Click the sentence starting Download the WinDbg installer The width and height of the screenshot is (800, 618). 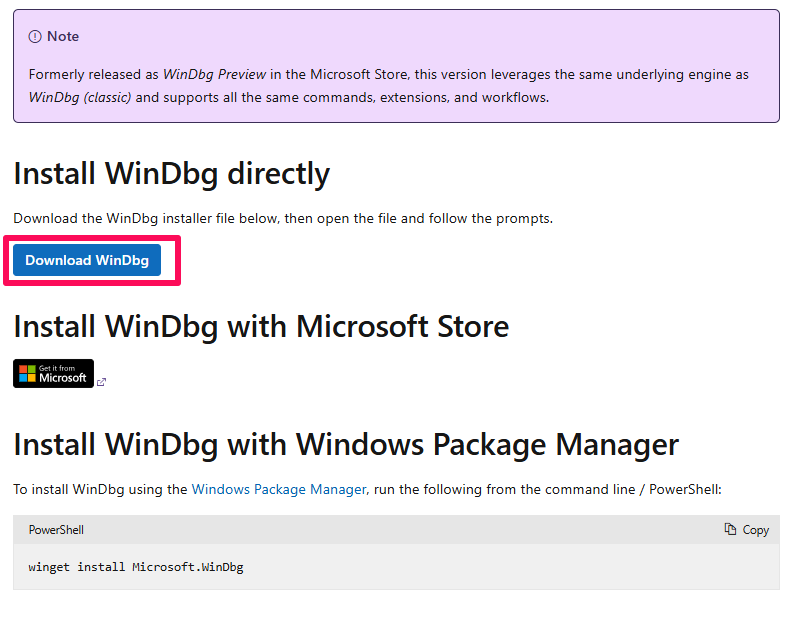(283, 218)
